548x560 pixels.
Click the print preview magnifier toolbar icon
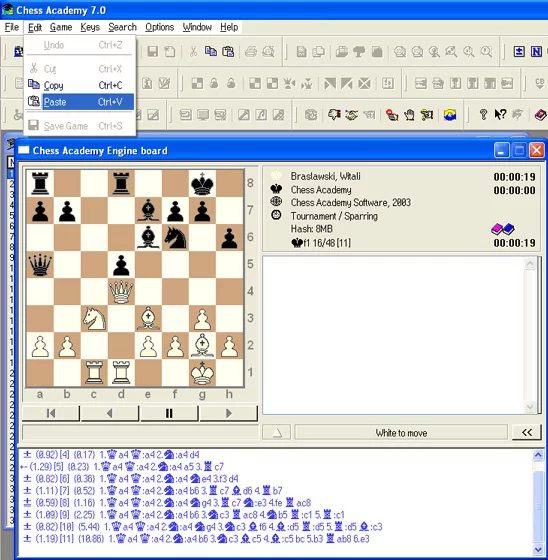[x=268, y=52]
